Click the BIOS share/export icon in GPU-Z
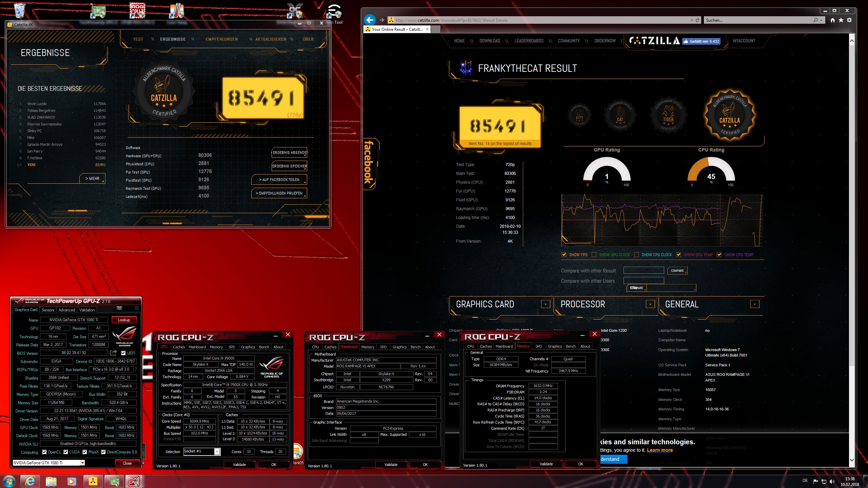This screenshot has height=488, width=868. tap(113, 353)
